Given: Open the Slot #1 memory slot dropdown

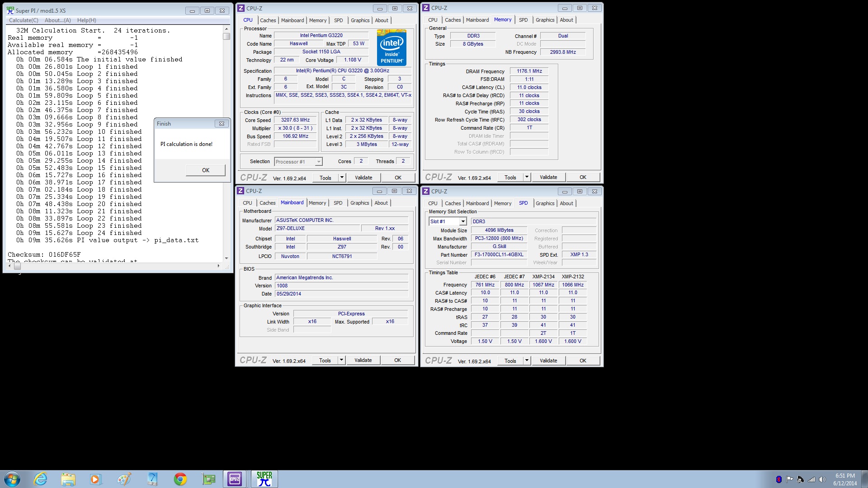Looking at the screenshot, I should pos(448,221).
